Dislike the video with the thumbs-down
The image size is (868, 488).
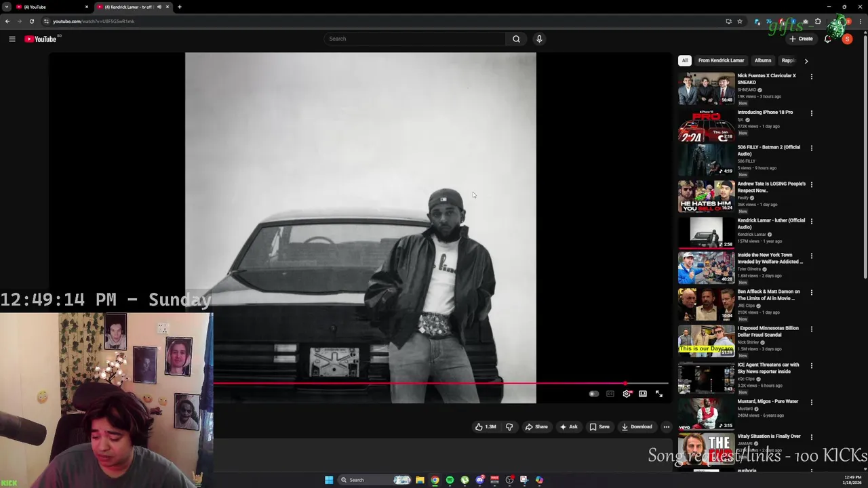click(509, 427)
